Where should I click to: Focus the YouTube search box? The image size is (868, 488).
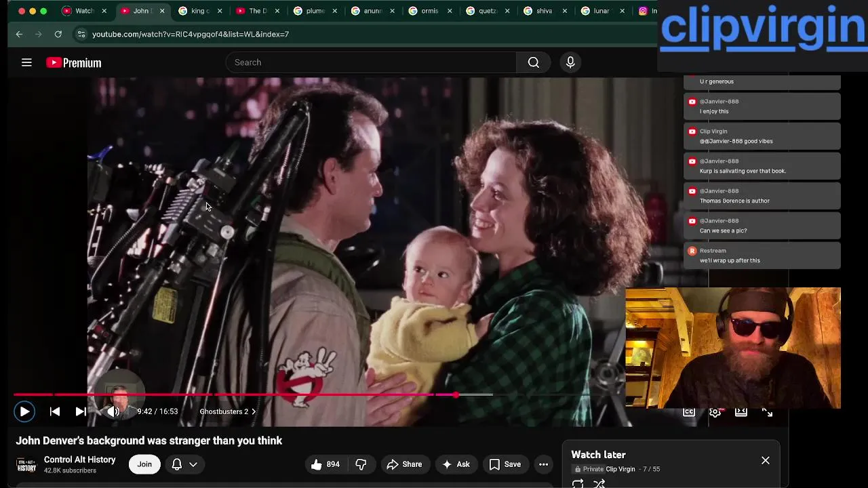coord(371,62)
